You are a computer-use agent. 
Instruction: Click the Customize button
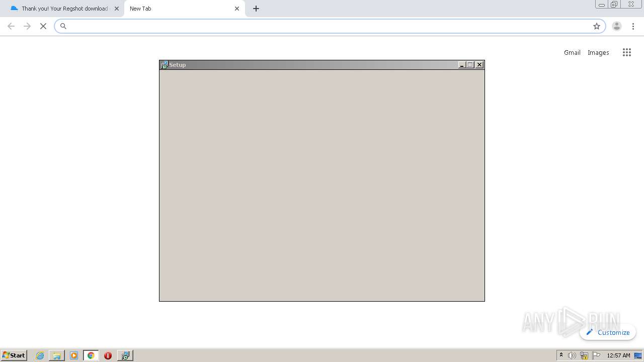[608, 332]
